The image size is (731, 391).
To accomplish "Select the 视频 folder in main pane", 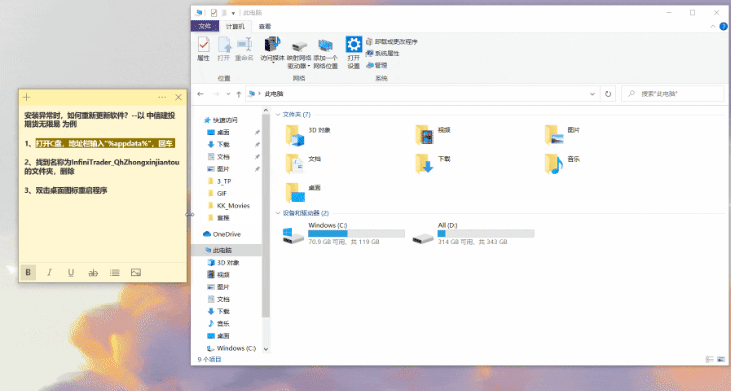I will point(433,135).
